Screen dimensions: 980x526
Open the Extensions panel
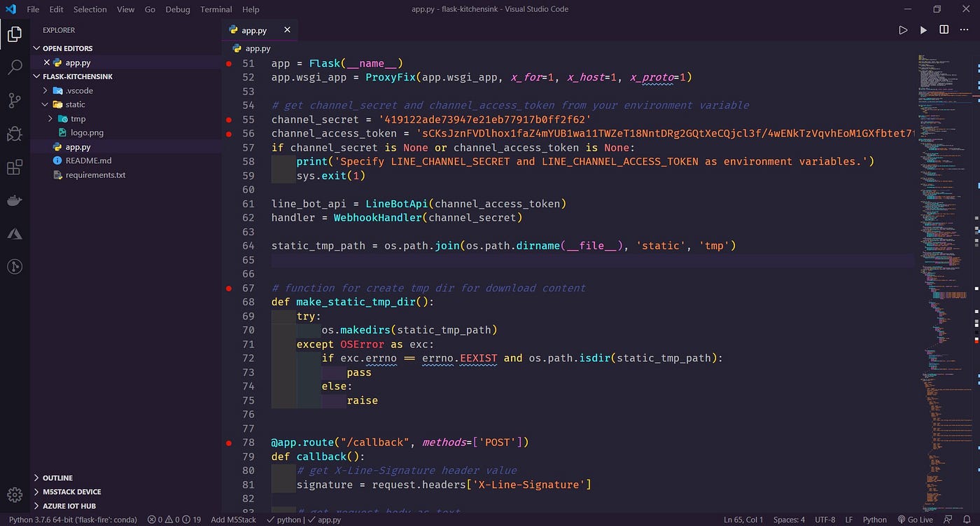15,167
